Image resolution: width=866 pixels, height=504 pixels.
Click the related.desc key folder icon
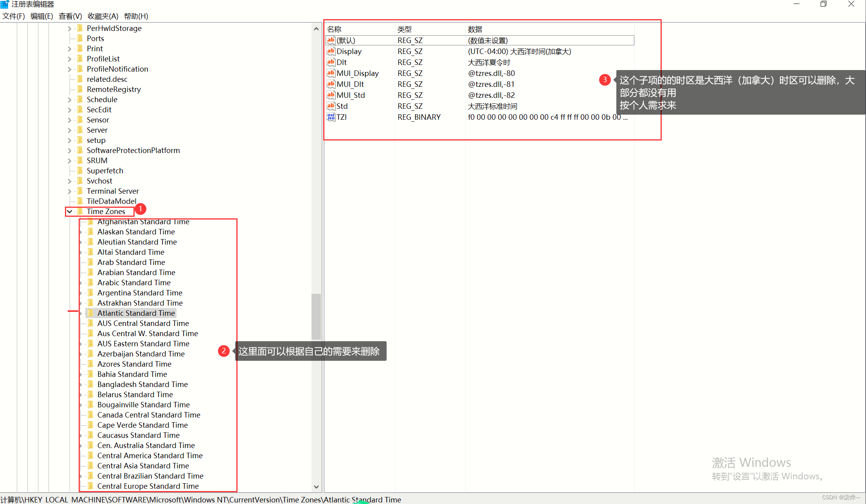point(80,79)
